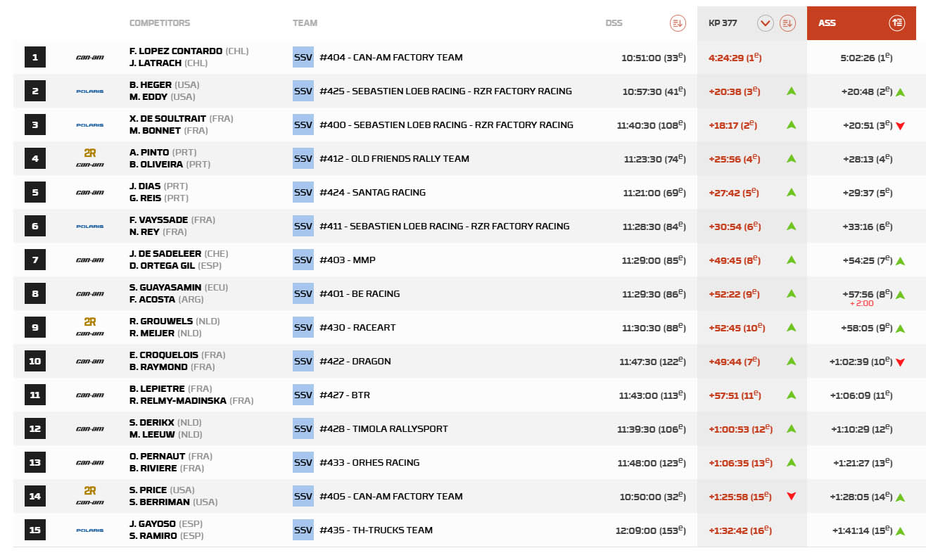Click the TEAM column header
This screenshot has height=560, width=926.
coord(305,23)
